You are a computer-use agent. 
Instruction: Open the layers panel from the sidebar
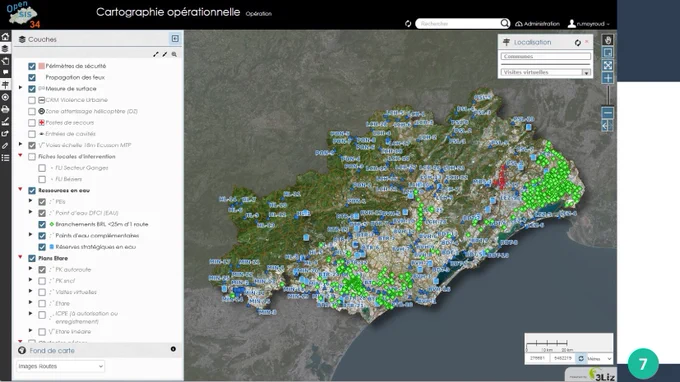coord(5,49)
